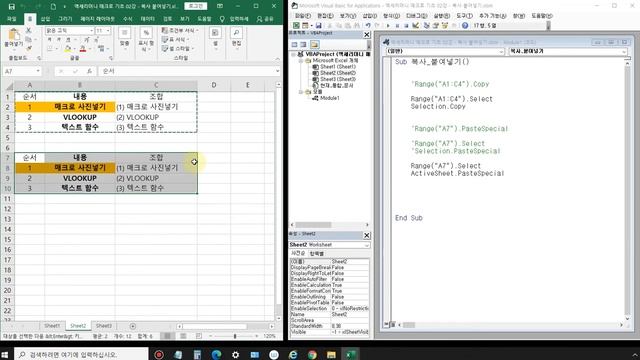Click the Excel zoom slider handle
This screenshot has width=640, height=360.
click(x=235, y=336)
